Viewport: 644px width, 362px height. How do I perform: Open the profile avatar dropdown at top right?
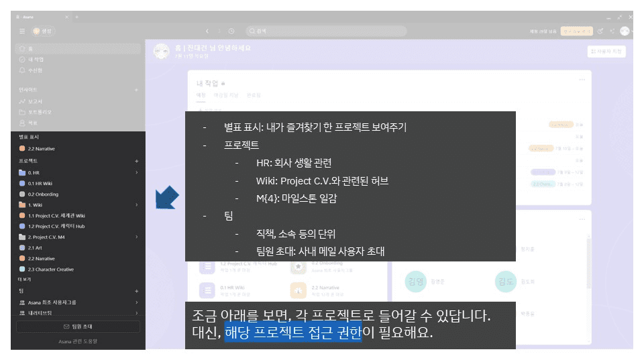(625, 31)
